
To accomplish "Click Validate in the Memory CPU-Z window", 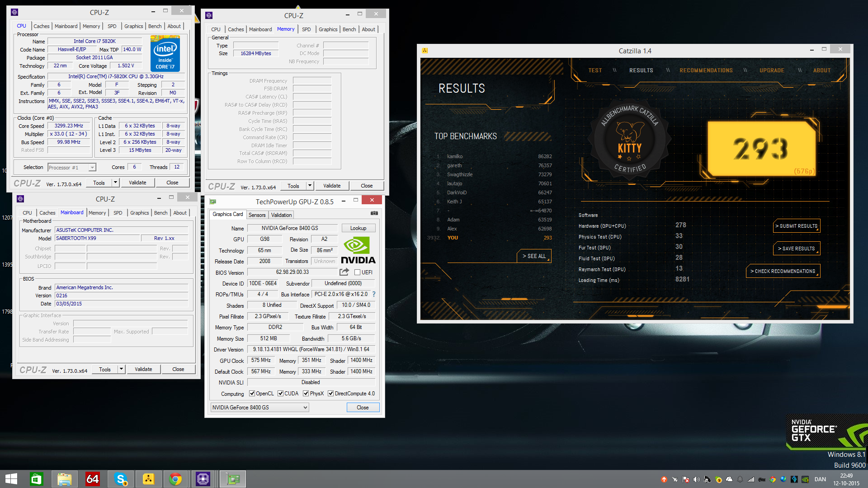I will click(332, 186).
